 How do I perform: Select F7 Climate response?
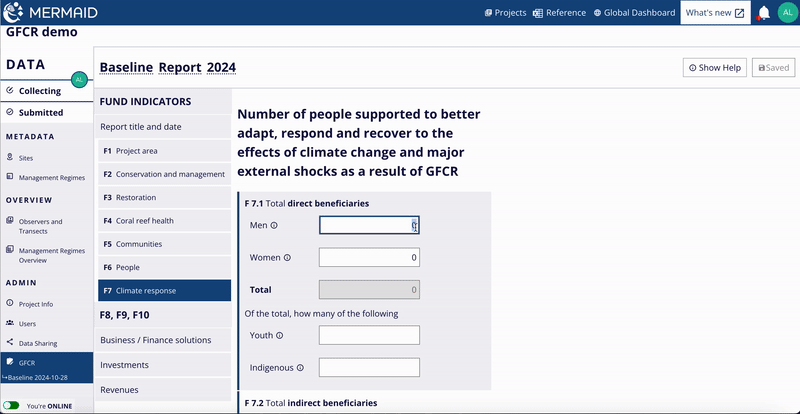pyautogui.click(x=164, y=291)
